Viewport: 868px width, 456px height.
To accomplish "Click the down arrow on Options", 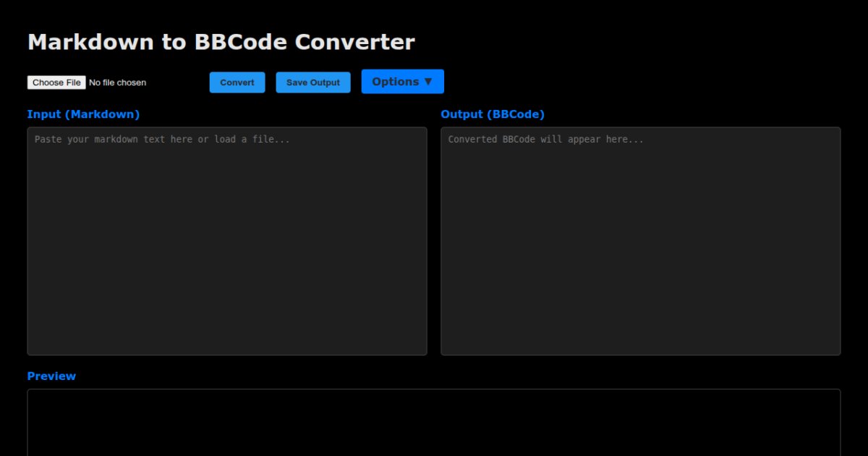I will tap(427, 82).
